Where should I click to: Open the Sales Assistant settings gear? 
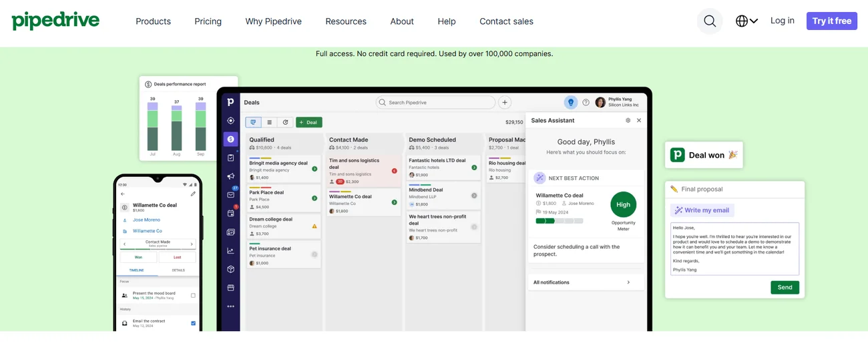point(628,121)
